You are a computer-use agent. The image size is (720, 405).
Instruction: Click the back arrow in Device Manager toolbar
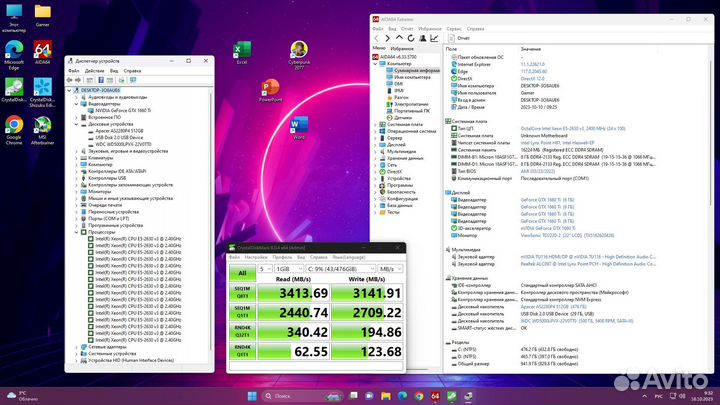(69, 80)
